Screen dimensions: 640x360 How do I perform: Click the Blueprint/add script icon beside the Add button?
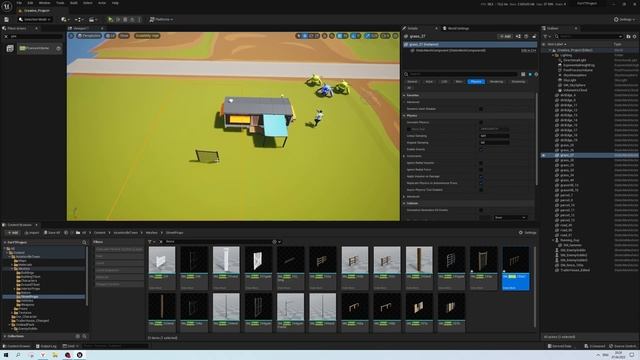pyautogui.click(x=518, y=36)
